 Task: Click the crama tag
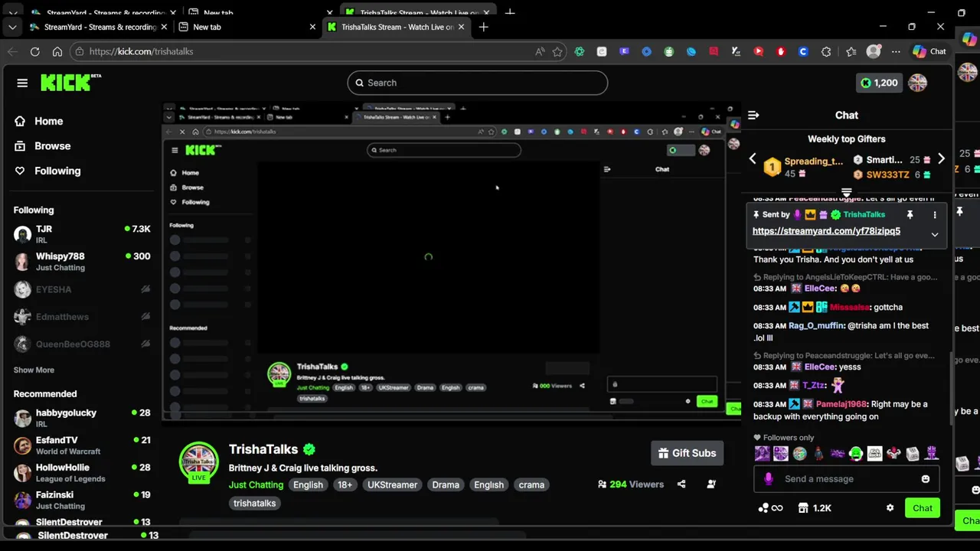[x=531, y=484]
